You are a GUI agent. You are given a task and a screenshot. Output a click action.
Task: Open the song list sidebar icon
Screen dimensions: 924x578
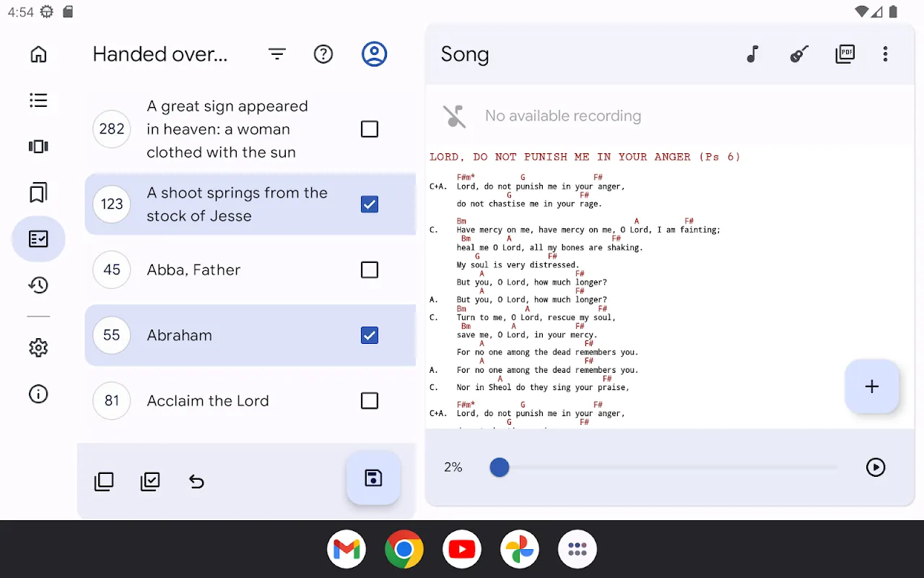click(x=38, y=100)
